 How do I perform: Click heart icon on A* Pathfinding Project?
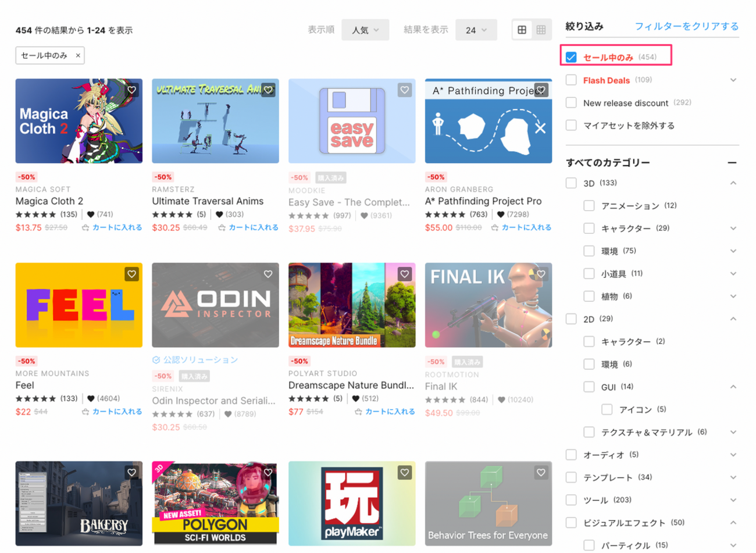pyautogui.click(x=541, y=90)
